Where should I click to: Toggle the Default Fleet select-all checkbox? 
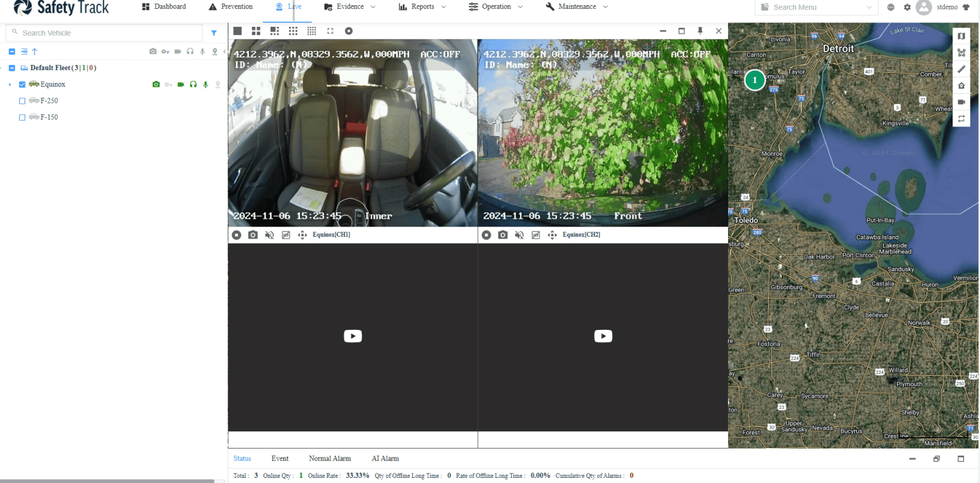click(11, 68)
